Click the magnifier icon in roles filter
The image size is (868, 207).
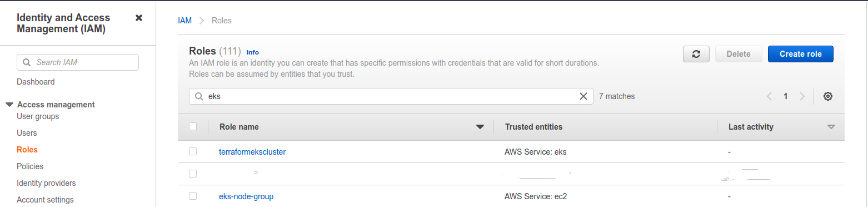[199, 96]
